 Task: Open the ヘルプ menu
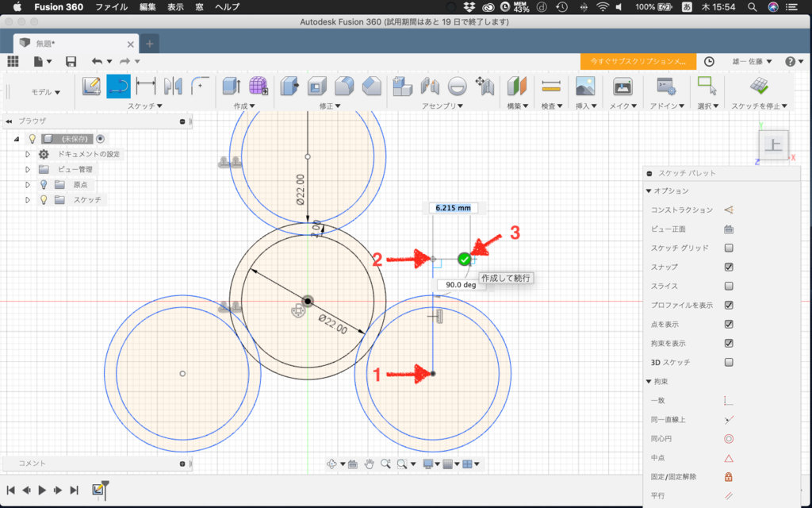[x=228, y=6]
